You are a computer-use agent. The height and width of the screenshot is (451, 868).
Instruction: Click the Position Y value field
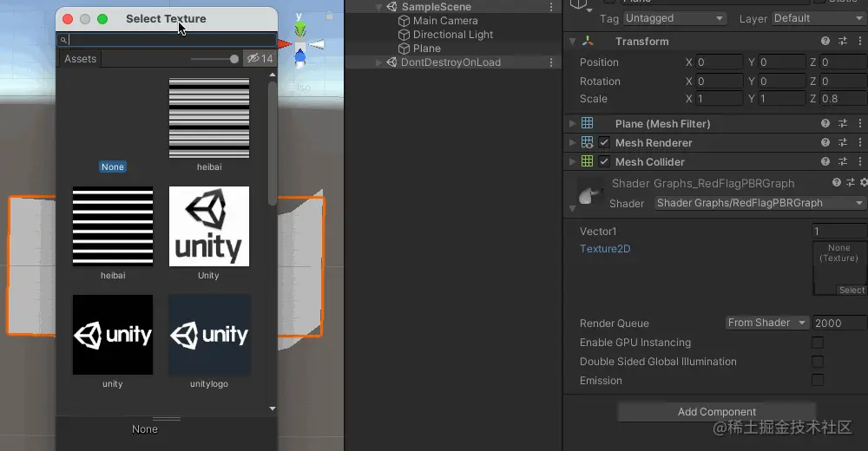point(782,62)
